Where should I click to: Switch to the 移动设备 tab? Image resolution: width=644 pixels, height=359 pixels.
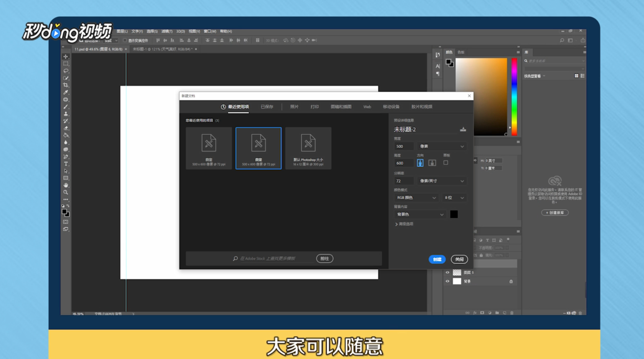click(391, 107)
